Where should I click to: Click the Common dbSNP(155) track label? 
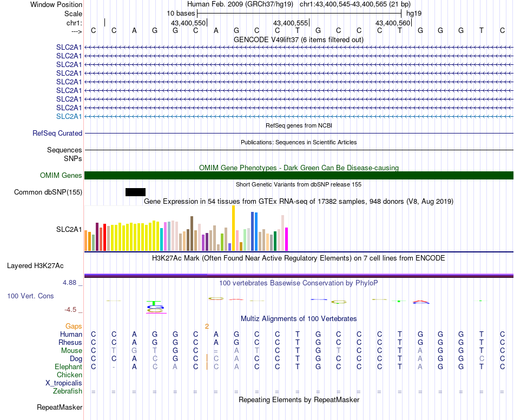48,192
